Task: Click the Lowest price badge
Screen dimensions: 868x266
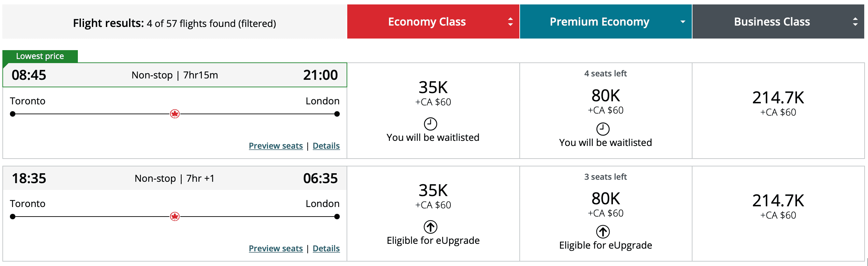Action: pos(40,56)
